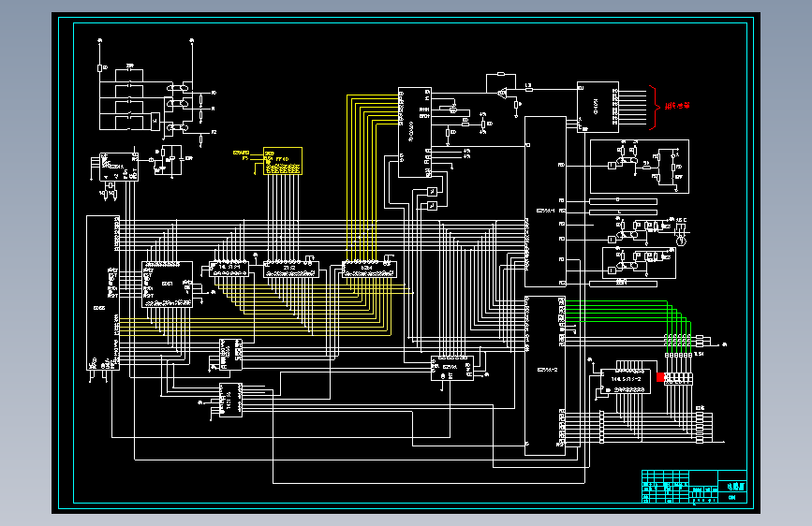This screenshot has width=812, height=526.
Task: Select the small chip at bottom center
Action: pos(451,368)
